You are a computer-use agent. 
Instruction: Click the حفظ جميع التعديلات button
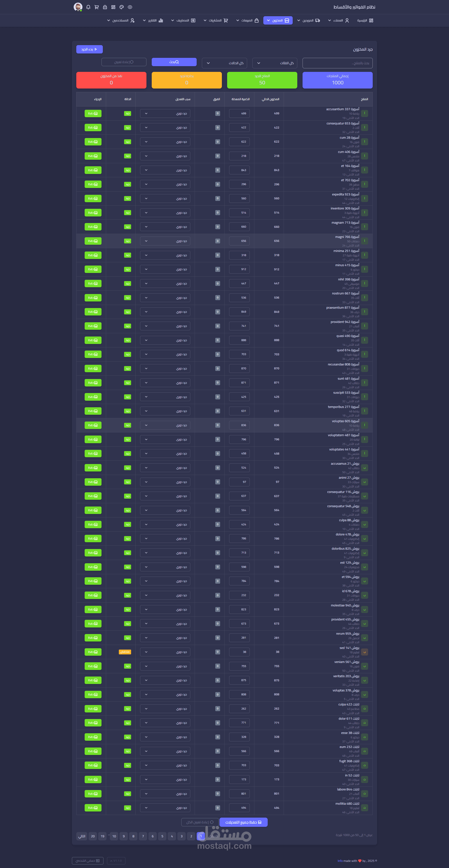[x=243, y=822]
